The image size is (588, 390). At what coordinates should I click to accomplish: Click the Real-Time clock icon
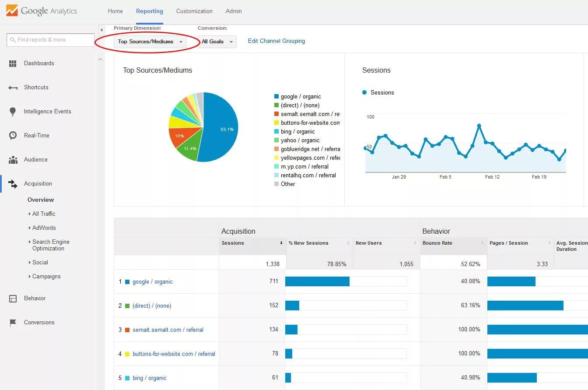point(13,136)
